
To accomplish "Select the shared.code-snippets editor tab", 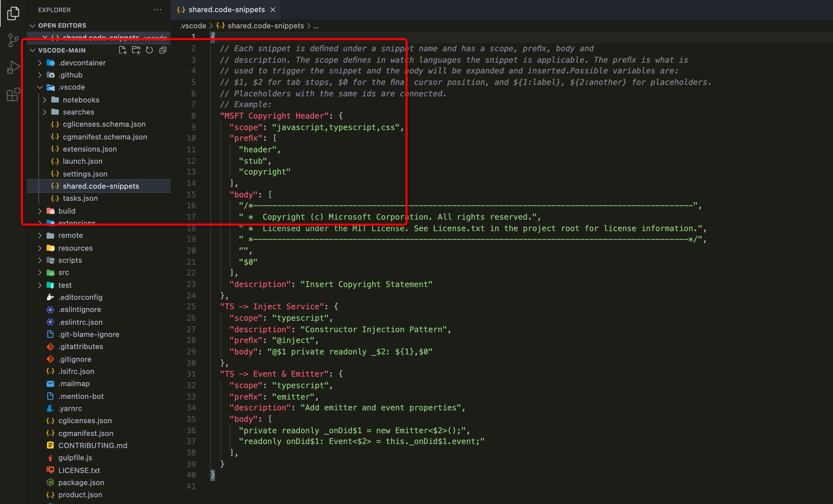I will click(x=226, y=10).
